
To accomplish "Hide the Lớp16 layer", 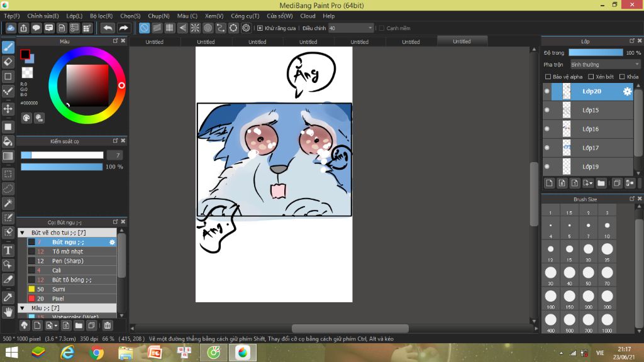I will tap(547, 129).
